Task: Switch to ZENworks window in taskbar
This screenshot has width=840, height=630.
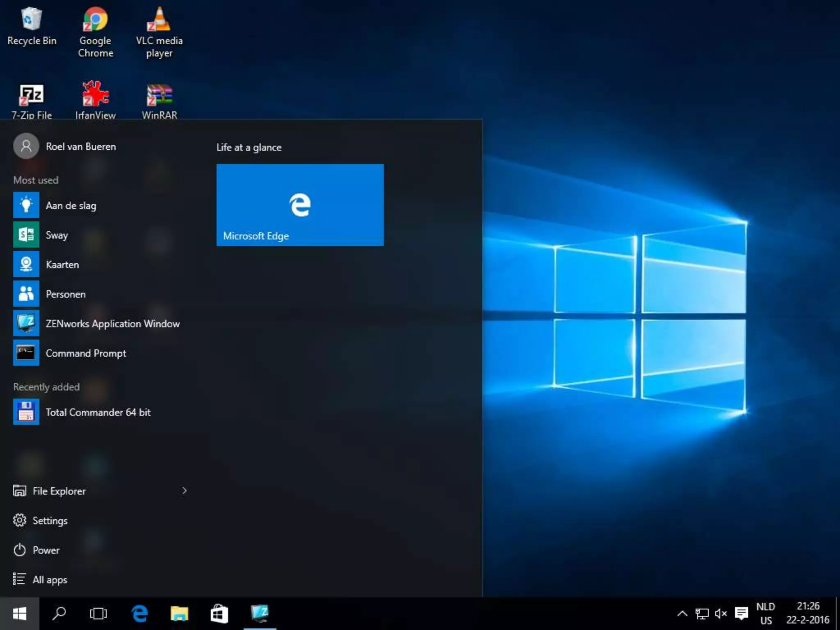Action: point(260,614)
